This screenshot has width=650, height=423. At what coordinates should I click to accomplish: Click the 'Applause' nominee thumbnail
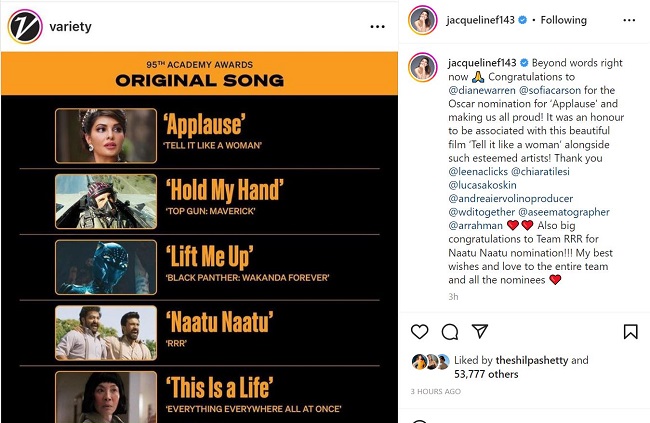(x=106, y=135)
